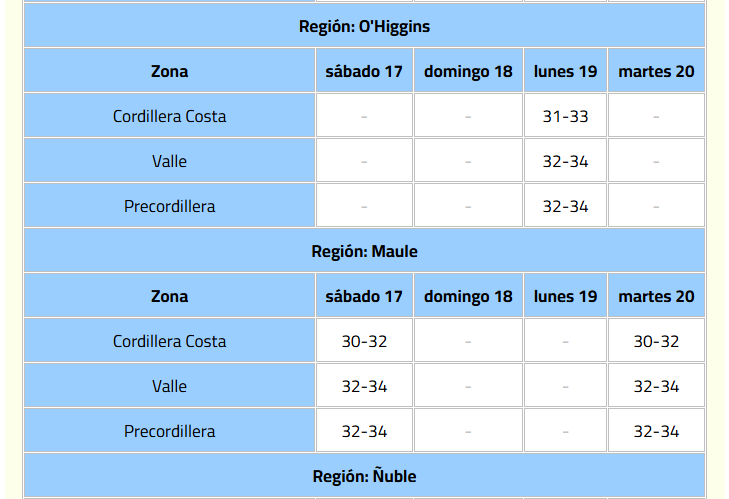Click the 31-33 temperature cell
Image resolution: width=729 pixels, height=499 pixels.
[565, 116]
